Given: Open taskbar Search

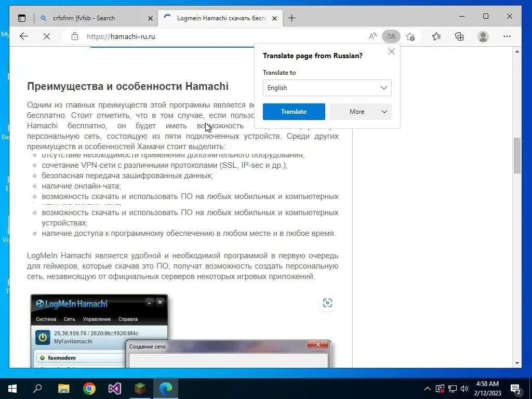Looking at the screenshot, I should pyautogui.click(x=37, y=389).
